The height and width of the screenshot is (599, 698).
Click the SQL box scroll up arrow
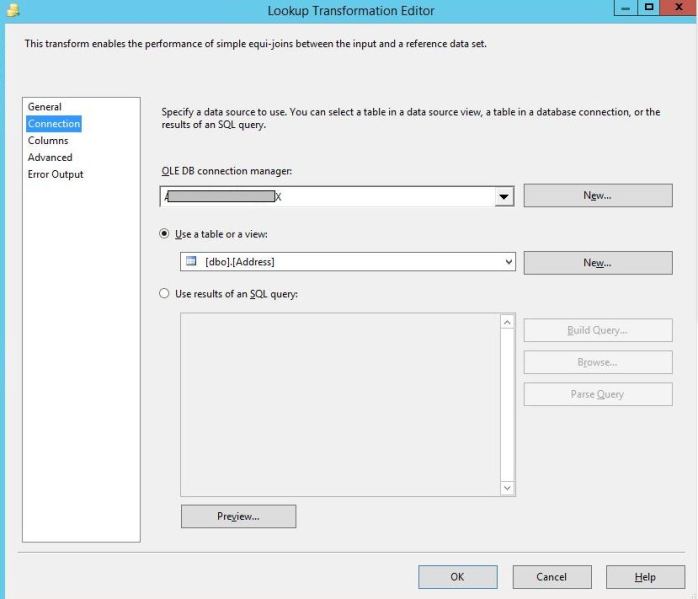[x=507, y=322]
